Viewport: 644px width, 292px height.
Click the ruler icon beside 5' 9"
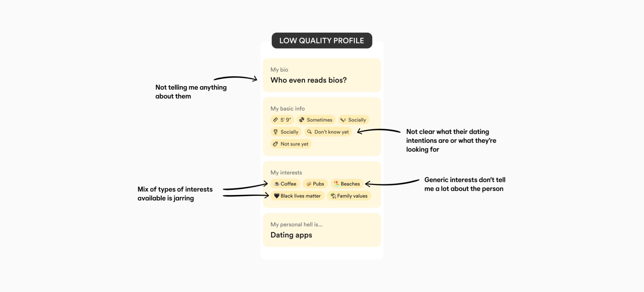click(x=275, y=120)
